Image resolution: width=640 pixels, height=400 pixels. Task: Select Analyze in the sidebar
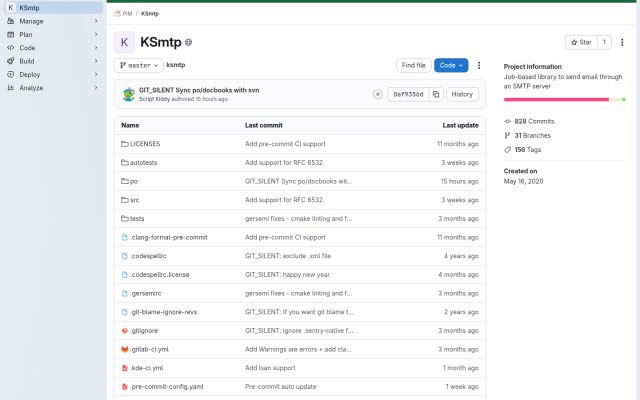[x=53, y=88]
